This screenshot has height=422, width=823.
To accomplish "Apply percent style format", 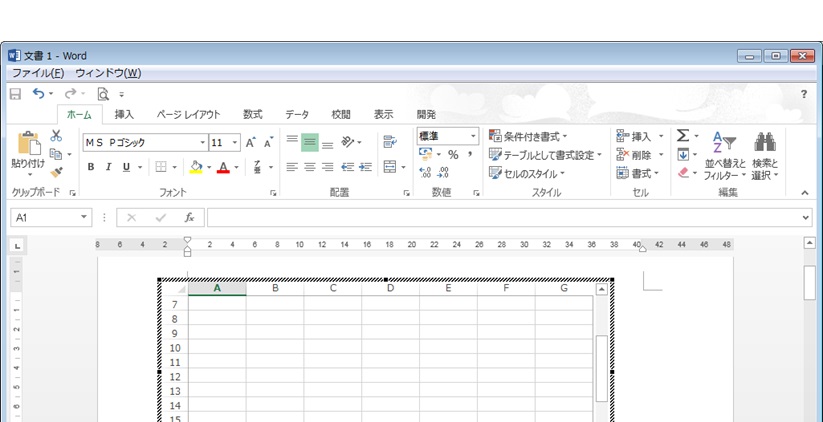I will pos(453,155).
